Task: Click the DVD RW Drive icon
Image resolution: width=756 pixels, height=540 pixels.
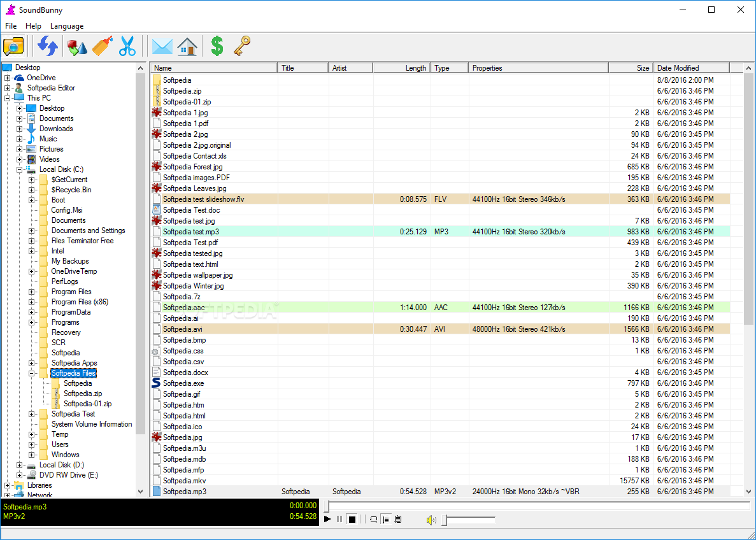Action: pos(31,475)
